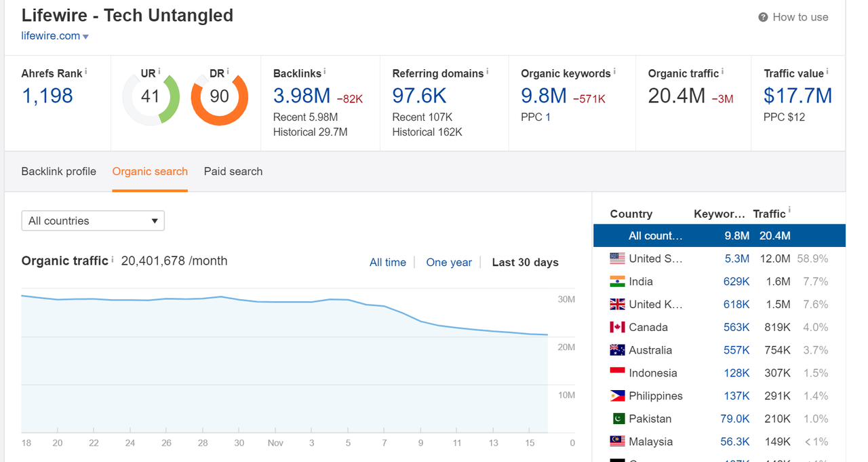Switch to the Backlink profile tab
The image size is (868, 462).
point(59,172)
